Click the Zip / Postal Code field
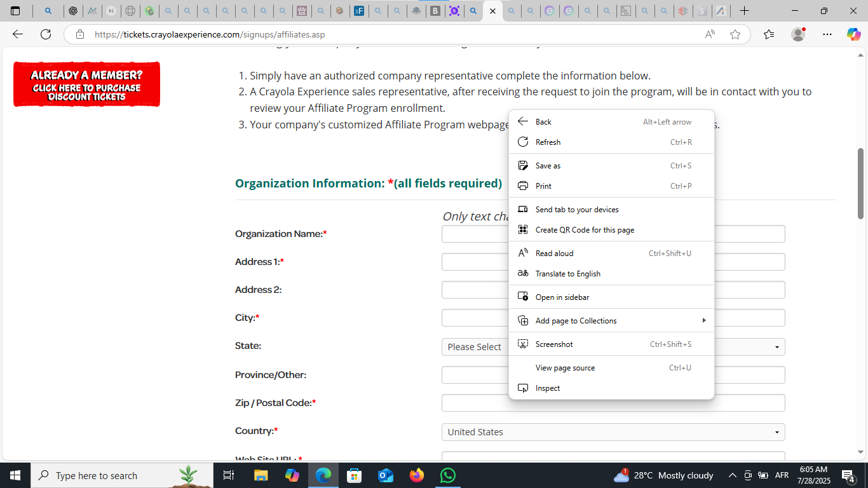The image size is (868, 488). click(613, 403)
